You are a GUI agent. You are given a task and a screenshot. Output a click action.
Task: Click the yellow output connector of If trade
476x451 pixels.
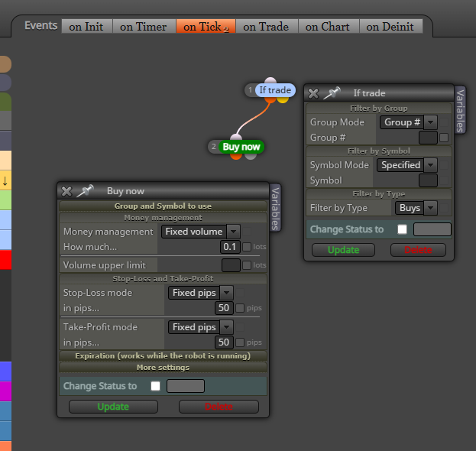(x=283, y=99)
